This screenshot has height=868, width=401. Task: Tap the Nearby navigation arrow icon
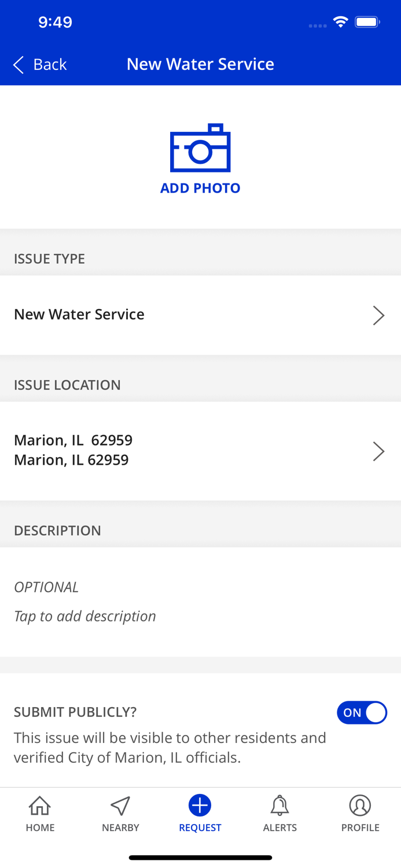pos(120,805)
